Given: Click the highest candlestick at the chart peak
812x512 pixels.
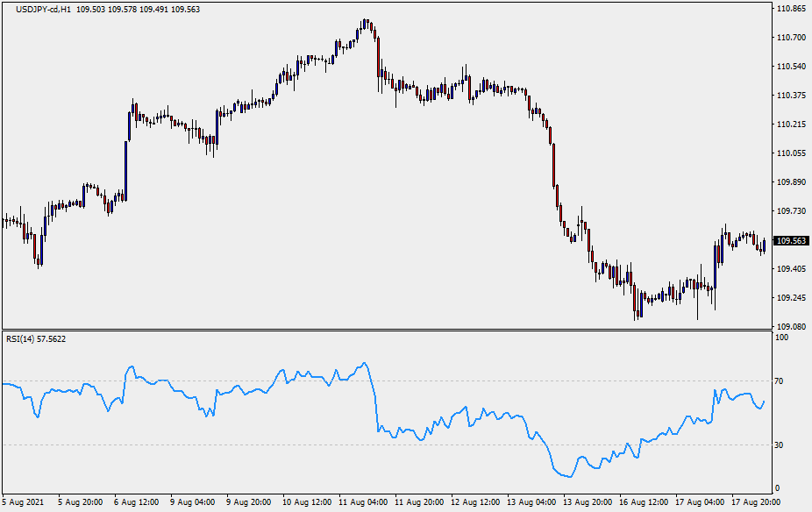Looking at the screenshot, I should [x=365, y=26].
